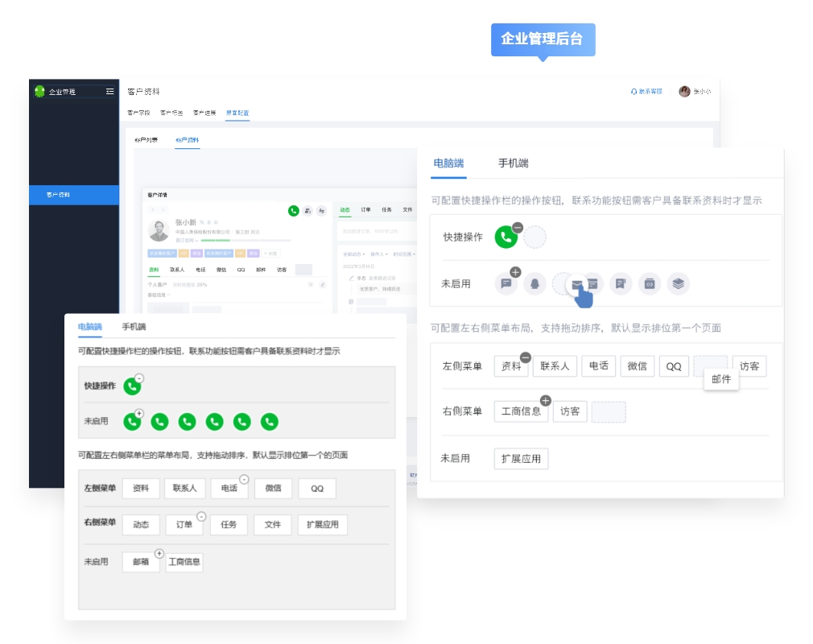Viewport: 813px width, 644px height.
Task: Click the green phone icon beside 快捷操作 in right panel
Action: coord(506,237)
